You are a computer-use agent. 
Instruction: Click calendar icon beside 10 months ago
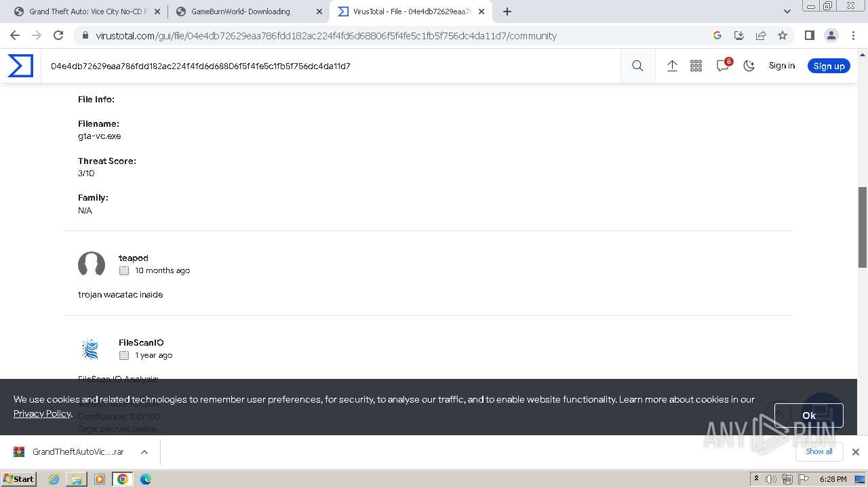coord(124,270)
